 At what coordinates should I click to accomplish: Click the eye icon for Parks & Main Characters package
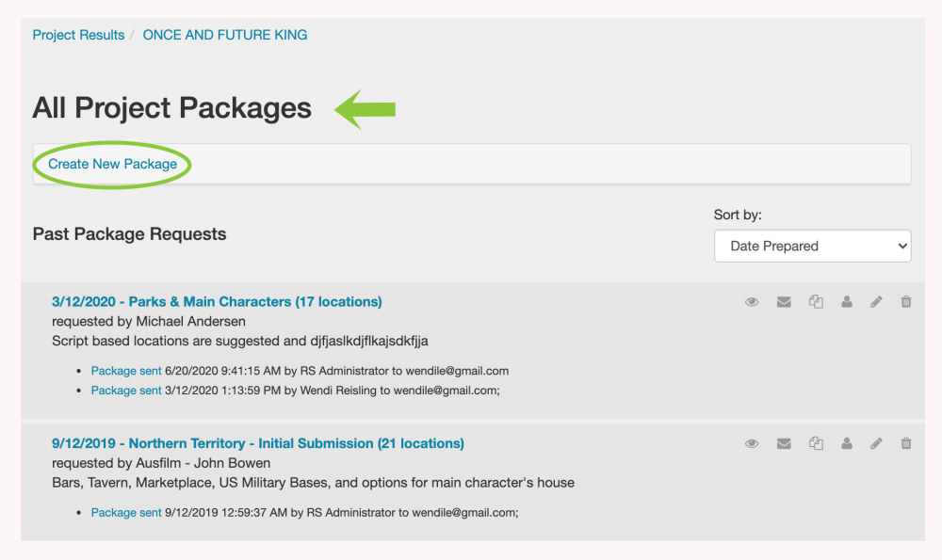click(x=752, y=302)
